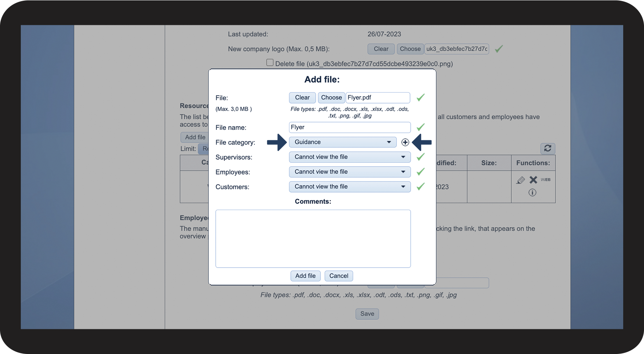
Task: Click inside the Comments text area
Action: [313, 238]
